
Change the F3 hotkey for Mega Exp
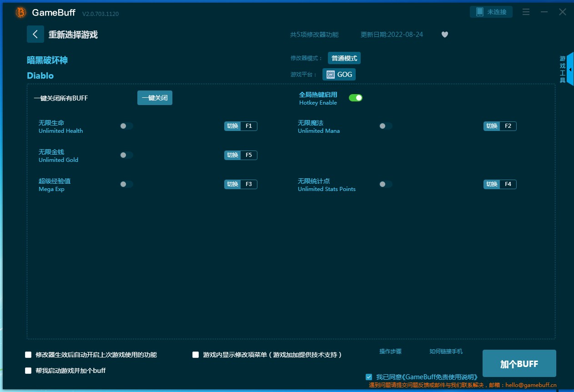248,184
